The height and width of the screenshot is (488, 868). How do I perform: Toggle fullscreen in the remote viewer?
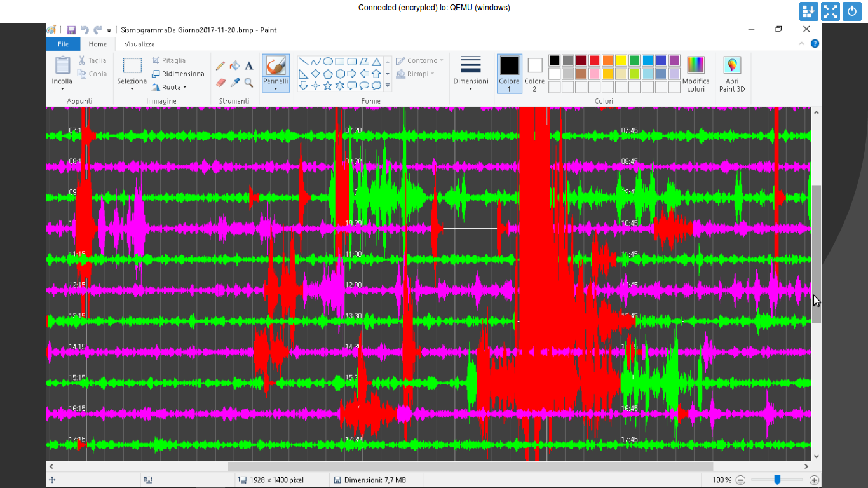pos(831,11)
